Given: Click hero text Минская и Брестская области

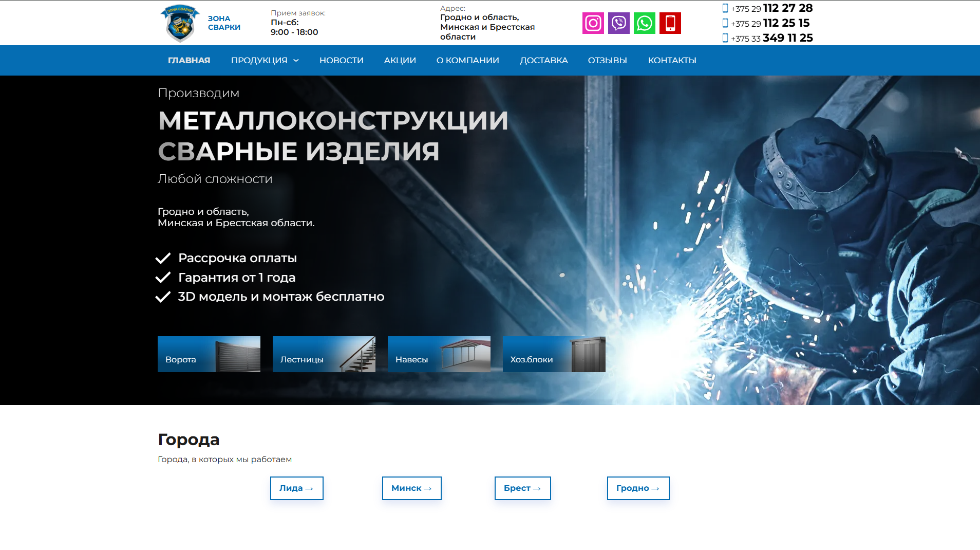Looking at the screenshot, I should (236, 223).
